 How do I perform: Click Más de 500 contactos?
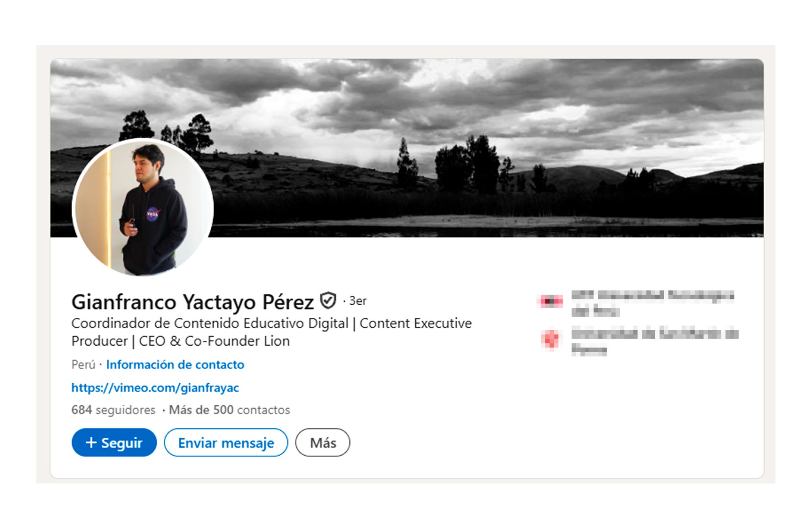pos(229,410)
